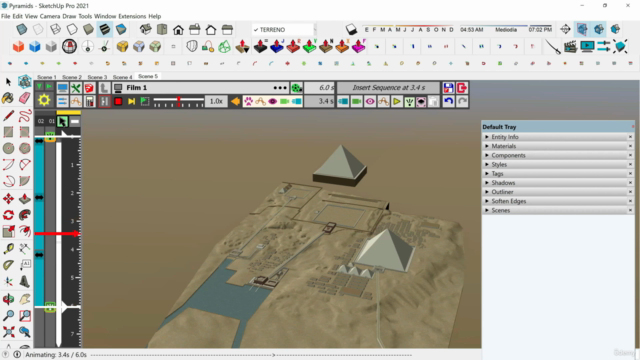Screen dimensions: 640x360
Task: Close the Entity Info panel
Action: pyautogui.click(x=630, y=137)
